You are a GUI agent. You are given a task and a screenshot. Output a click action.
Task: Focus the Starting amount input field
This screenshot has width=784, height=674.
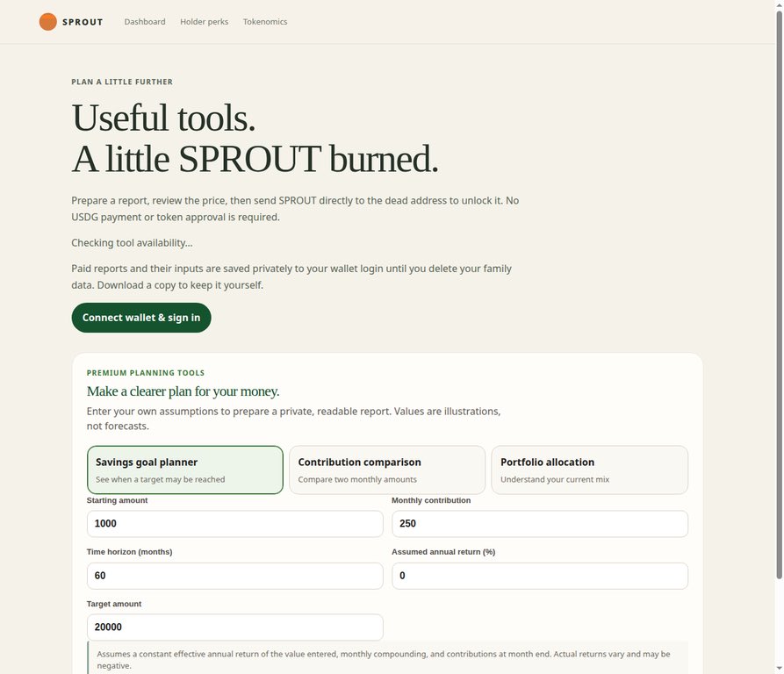tap(235, 524)
